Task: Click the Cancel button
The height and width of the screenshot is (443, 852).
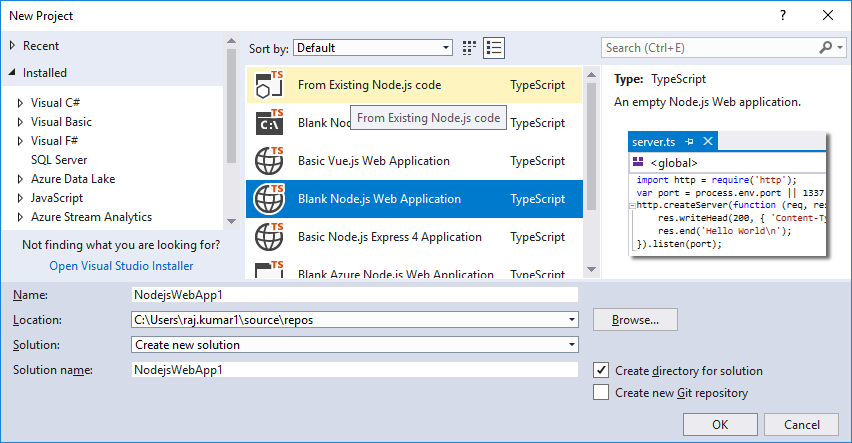Action: 801,425
